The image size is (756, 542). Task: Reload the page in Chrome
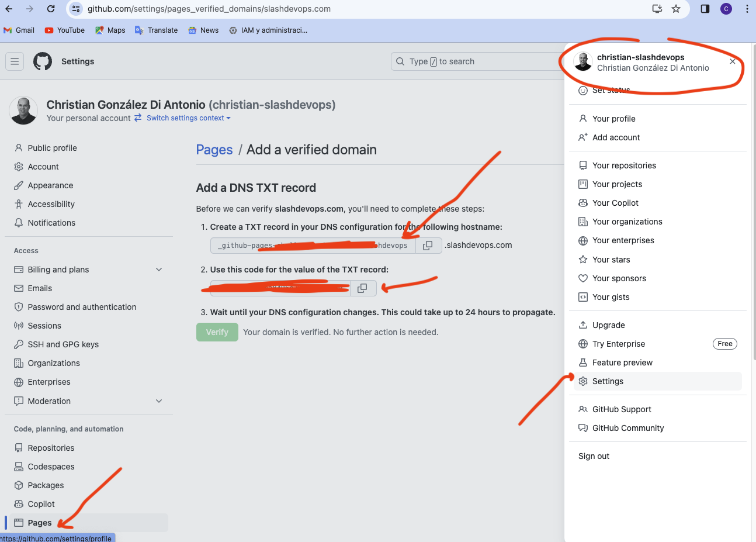coord(51,9)
